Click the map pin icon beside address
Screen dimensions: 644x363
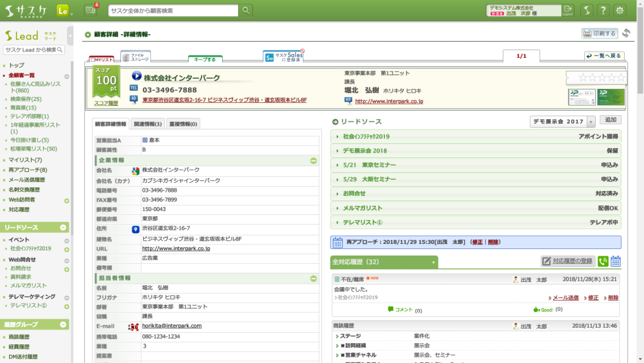pyautogui.click(x=136, y=229)
